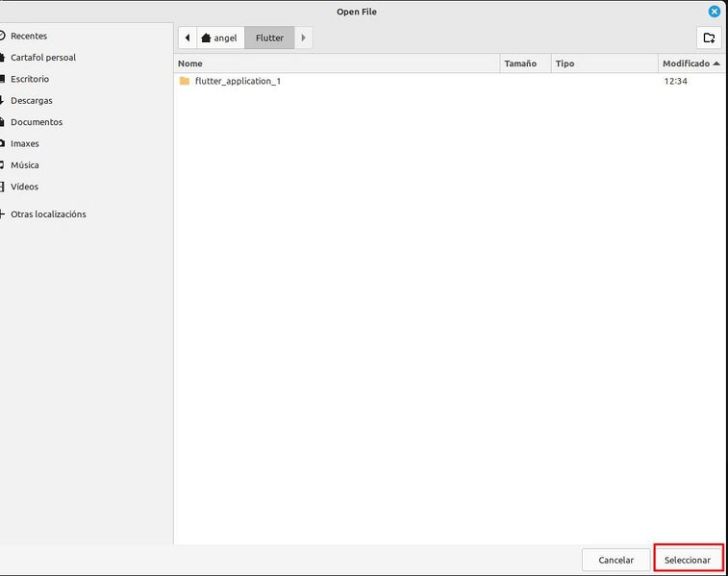The image size is (728, 576).
Task: Navigate to Imaxes folder
Action: coord(87,143)
